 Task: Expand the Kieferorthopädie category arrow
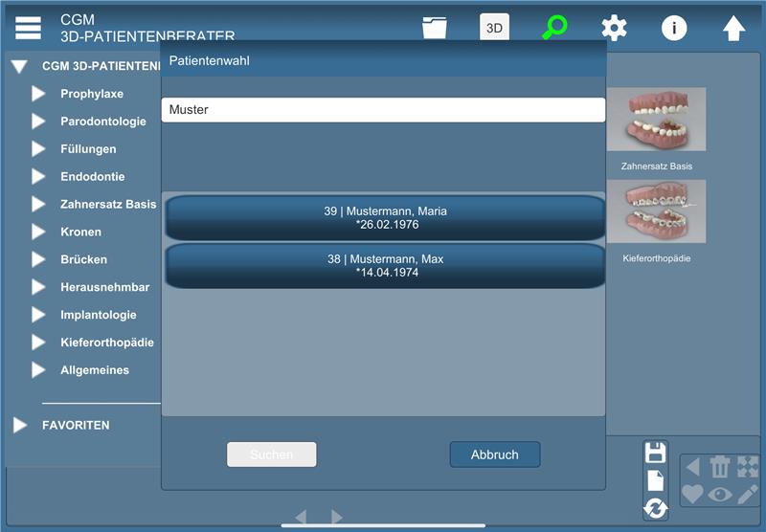click(38, 343)
